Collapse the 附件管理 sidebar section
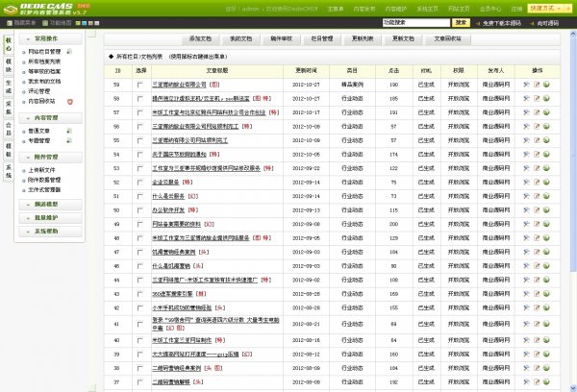Viewport: 577px width, 392px height. (50, 157)
